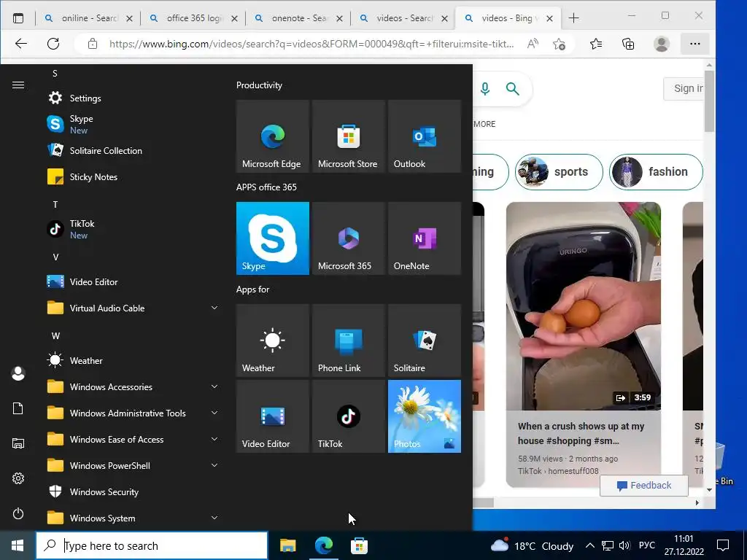
Task: Open File Explorer from taskbar
Action: pos(287,545)
